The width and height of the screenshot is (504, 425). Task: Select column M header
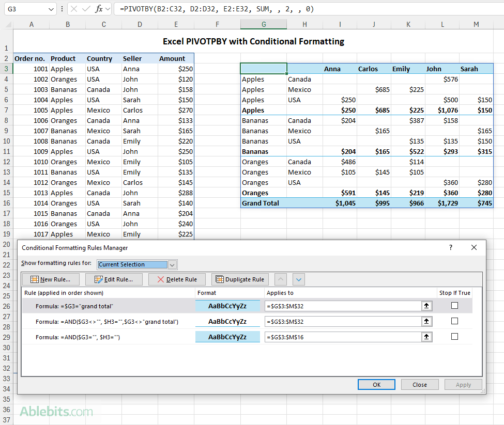tap(477, 24)
